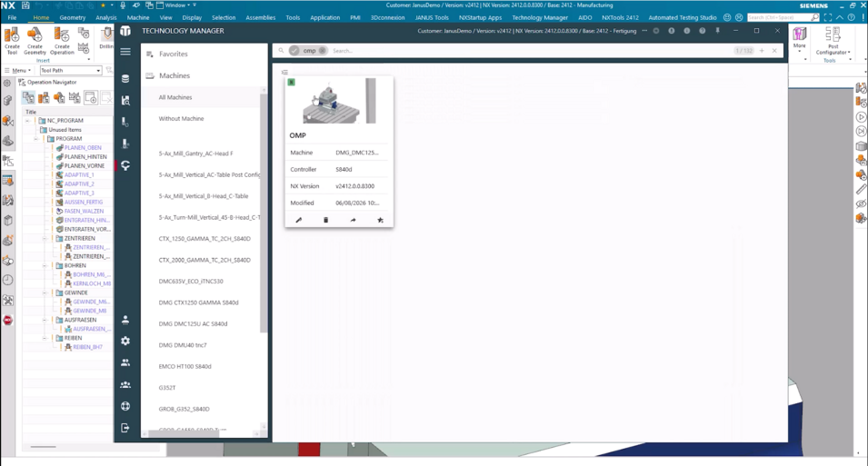Click the Program Order View icon in navigator
The height and width of the screenshot is (466, 868).
pos(28,98)
